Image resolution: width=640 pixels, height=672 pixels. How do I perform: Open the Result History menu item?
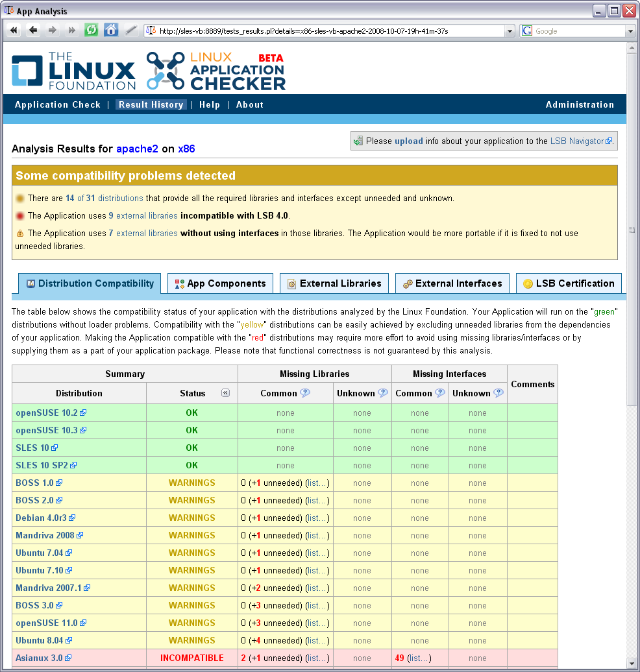[151, 104]
